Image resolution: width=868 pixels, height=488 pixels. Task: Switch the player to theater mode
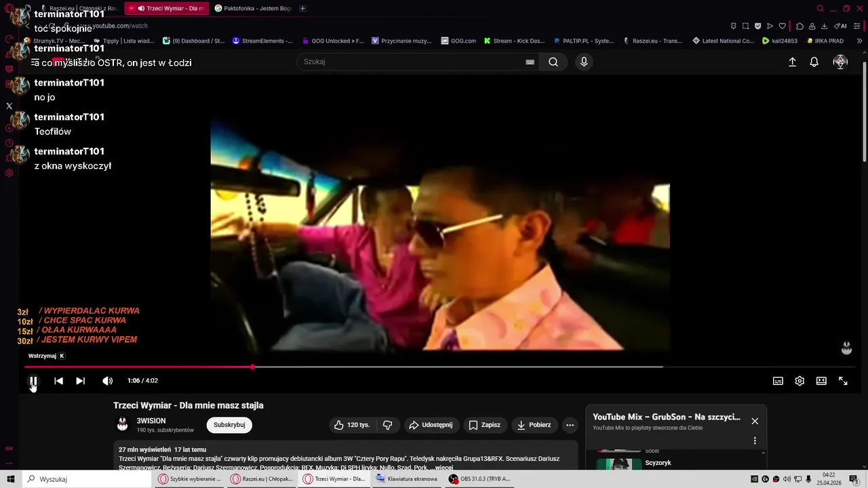click(822, 381)
